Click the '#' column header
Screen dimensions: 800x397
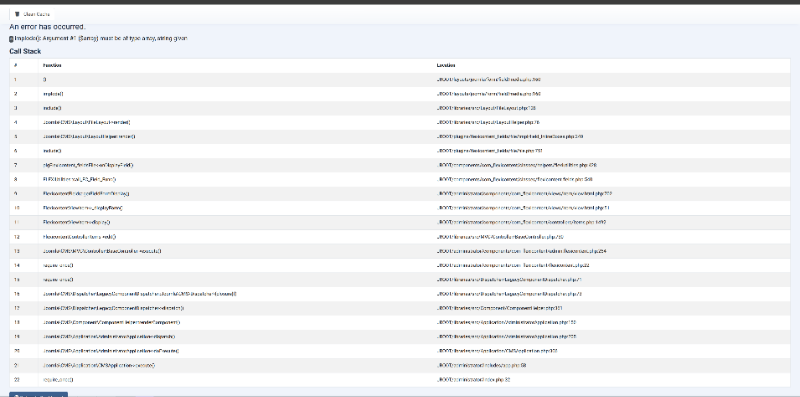tap(16, 65)
